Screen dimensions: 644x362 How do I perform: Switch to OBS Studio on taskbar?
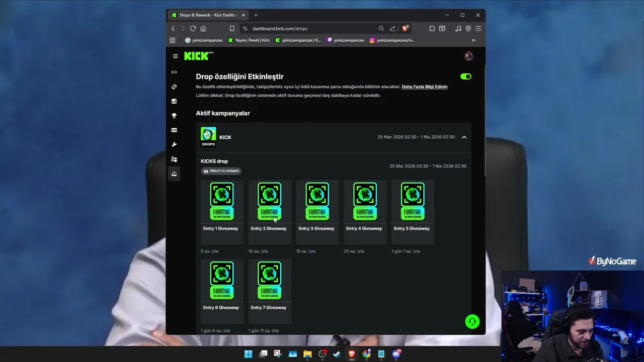click(x=323, y=354)
